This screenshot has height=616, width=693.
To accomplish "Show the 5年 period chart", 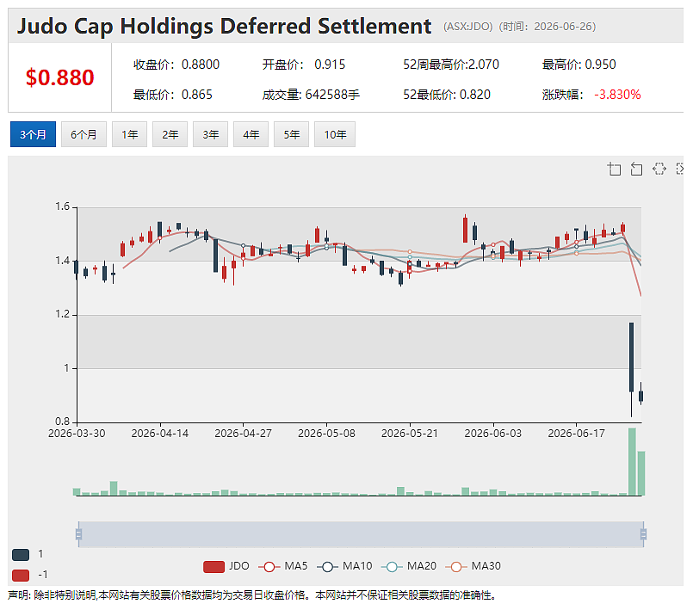I will [291, 134].
